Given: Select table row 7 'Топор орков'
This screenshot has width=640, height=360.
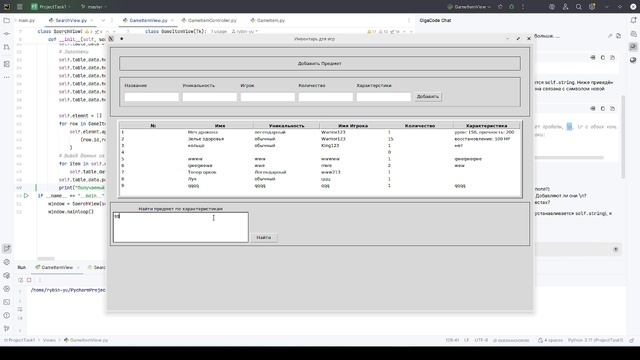Looking at the screenshot, I should 320,172.
